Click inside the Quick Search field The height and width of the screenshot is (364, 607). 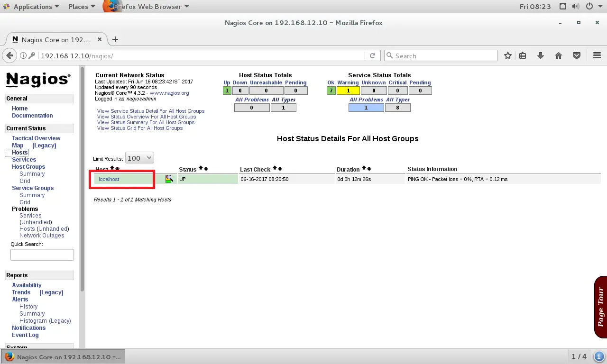click(x=42, y=255)
